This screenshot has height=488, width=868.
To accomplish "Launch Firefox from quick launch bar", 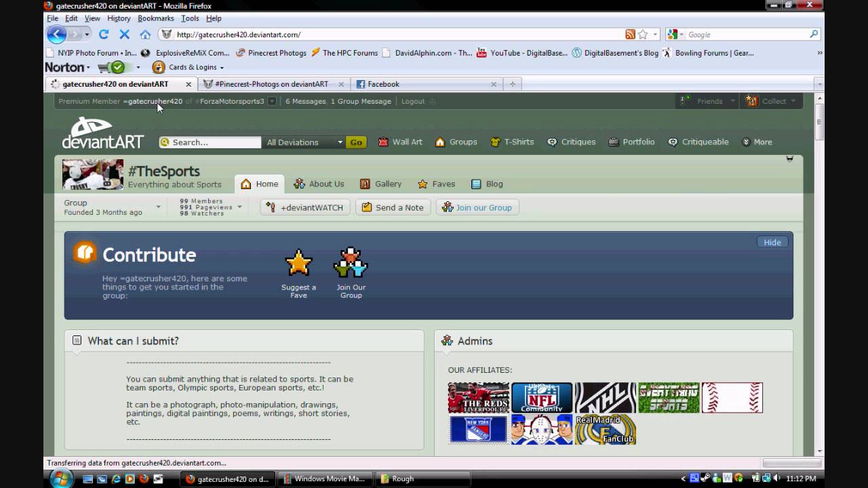I will point(144,479).
